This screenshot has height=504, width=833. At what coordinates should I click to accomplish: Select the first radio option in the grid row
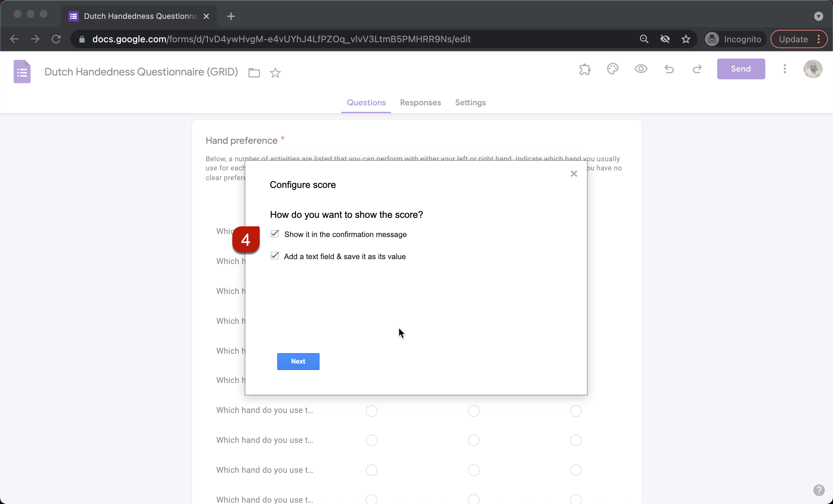[x=371, y=411]
